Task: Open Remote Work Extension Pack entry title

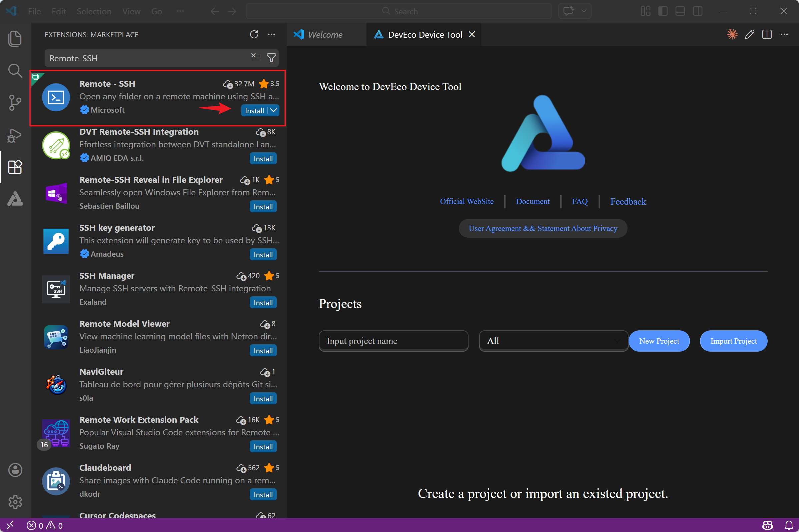Action: (x=138, y=419)
